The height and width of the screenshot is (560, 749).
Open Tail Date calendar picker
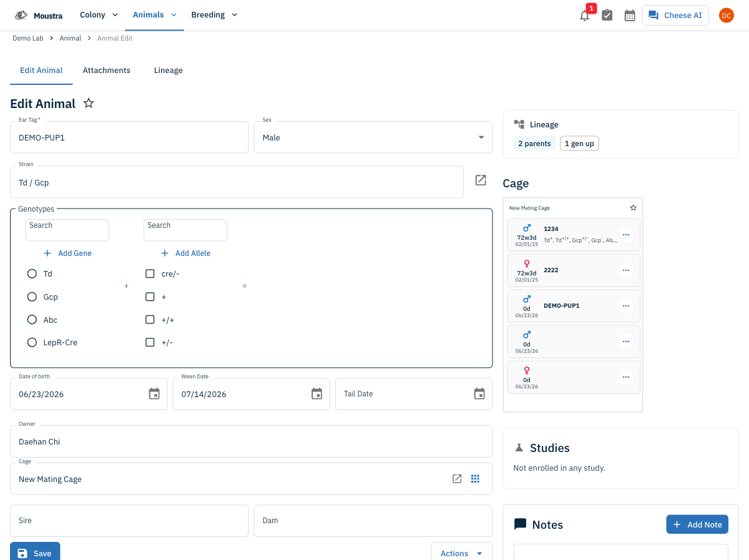point(479,394)
